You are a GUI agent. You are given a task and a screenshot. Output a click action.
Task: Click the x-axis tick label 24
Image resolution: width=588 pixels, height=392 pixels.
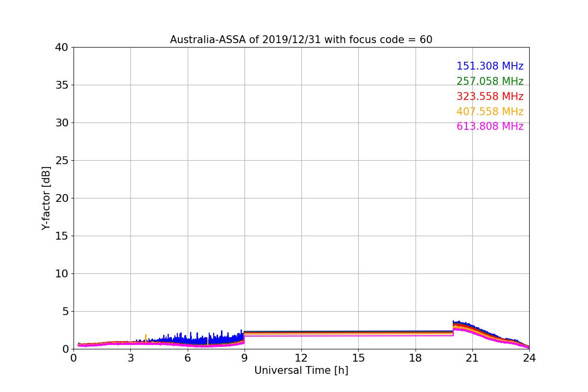coord(529,358)
